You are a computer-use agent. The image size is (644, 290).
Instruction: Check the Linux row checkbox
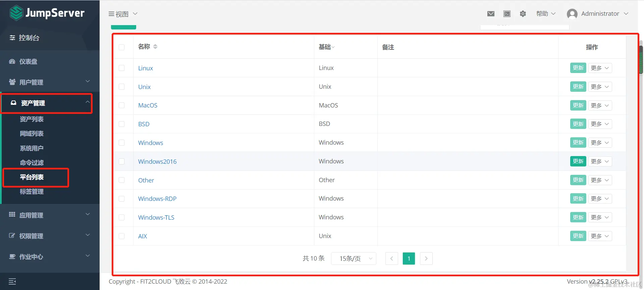coord(121,68)
